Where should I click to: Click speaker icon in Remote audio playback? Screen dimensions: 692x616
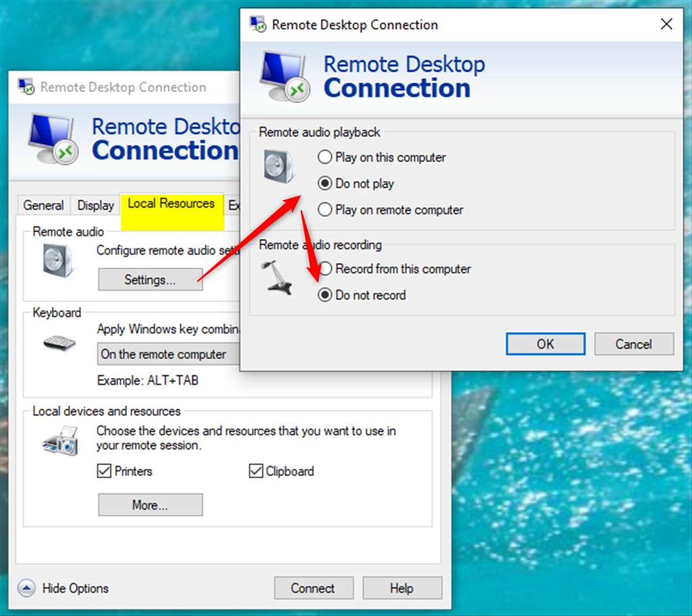[279, 166]
